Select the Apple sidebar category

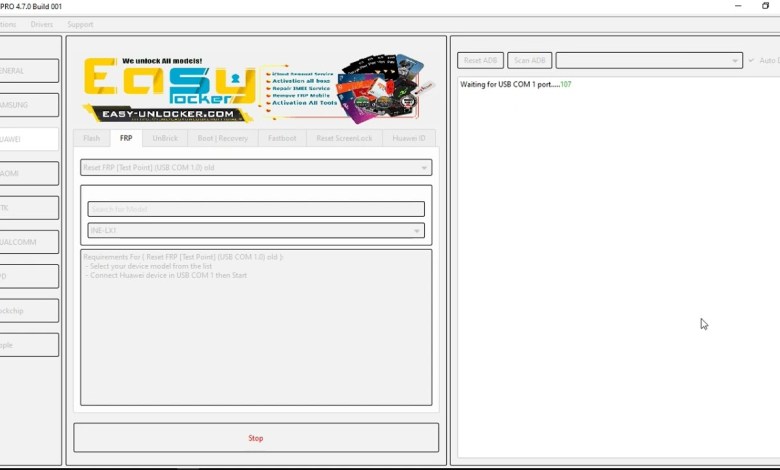29,345
